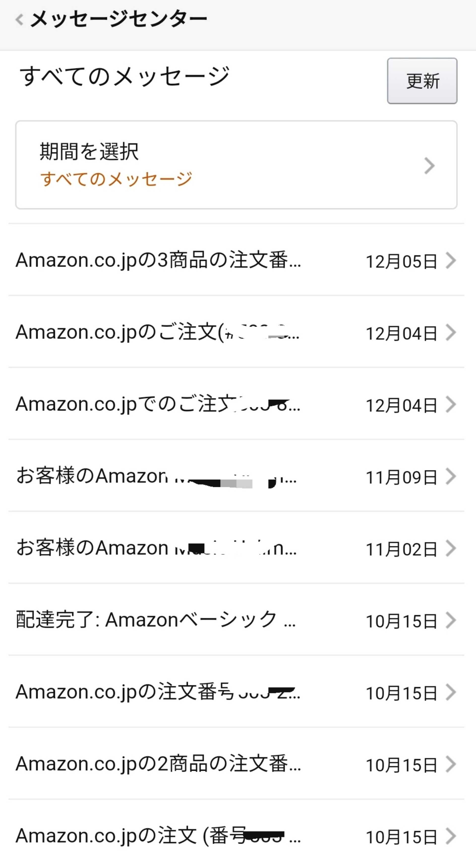The width and height of the screenshot is (476, 868).
Task: Tap the back arrow beside メッセージセンター
Action: coord(20,20)
